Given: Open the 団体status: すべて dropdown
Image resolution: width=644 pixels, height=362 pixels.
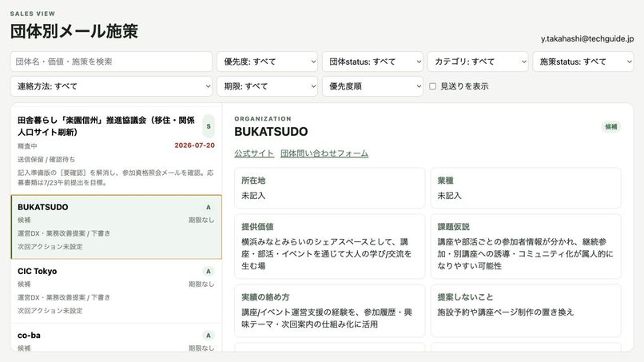Looking at the screenshot, I should point(372,62).
